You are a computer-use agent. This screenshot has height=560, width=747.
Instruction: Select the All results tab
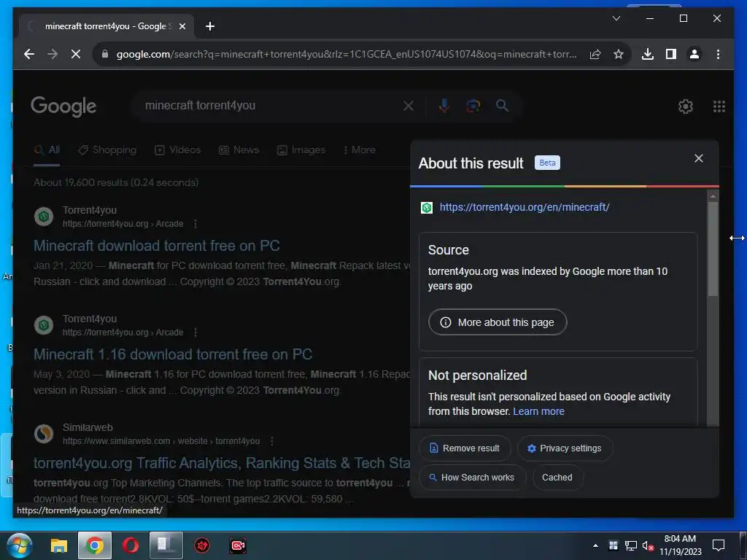47,150
